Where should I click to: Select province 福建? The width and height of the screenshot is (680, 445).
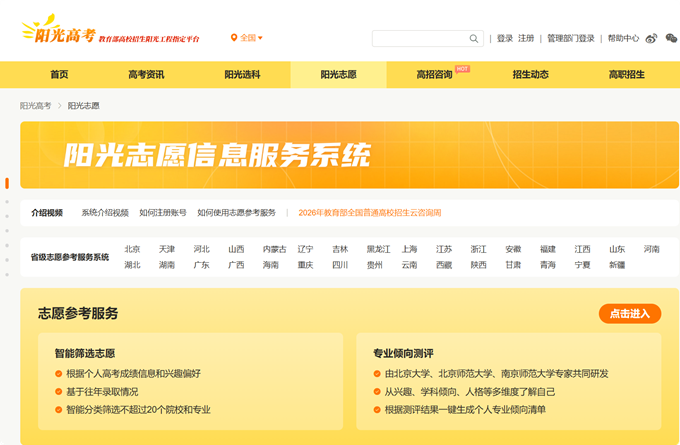point(548,249)
